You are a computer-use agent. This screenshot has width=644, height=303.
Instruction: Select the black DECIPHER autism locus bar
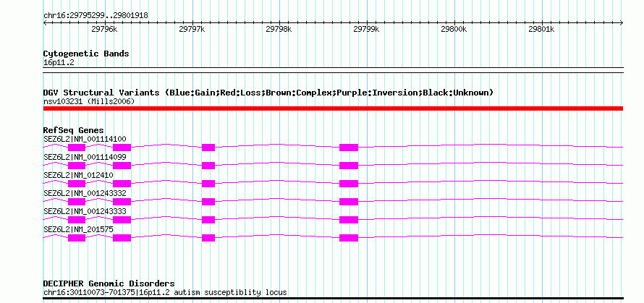333,299
